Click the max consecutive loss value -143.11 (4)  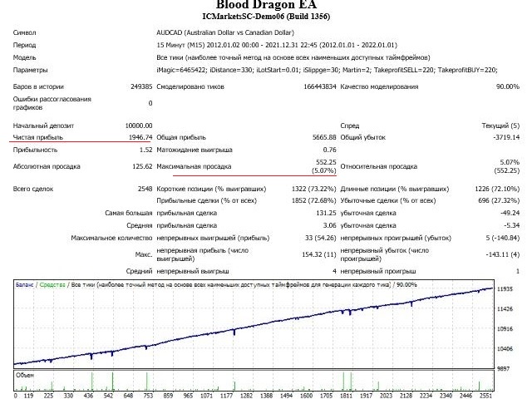[502, 254]
